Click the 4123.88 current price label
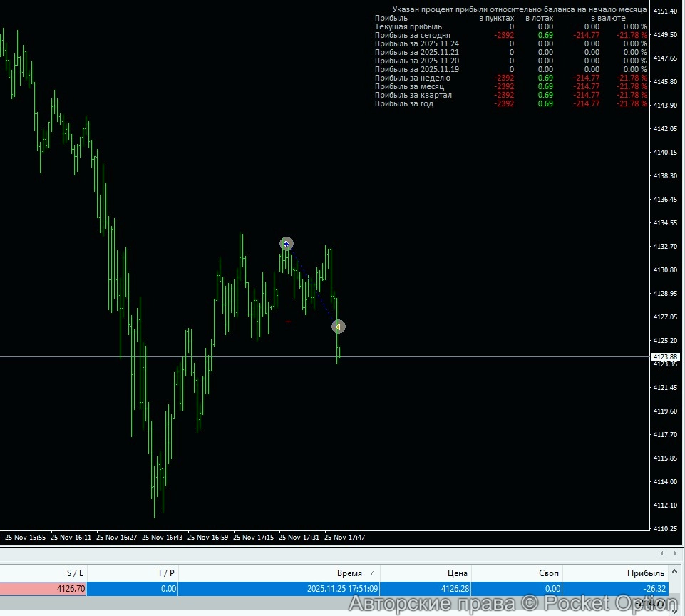 (x=664, y=356)
